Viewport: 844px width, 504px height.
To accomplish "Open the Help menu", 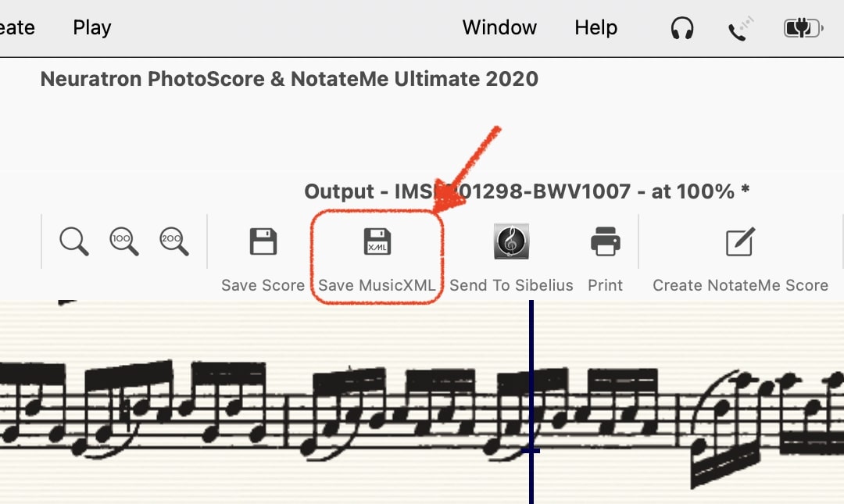I will click(595, 28).
